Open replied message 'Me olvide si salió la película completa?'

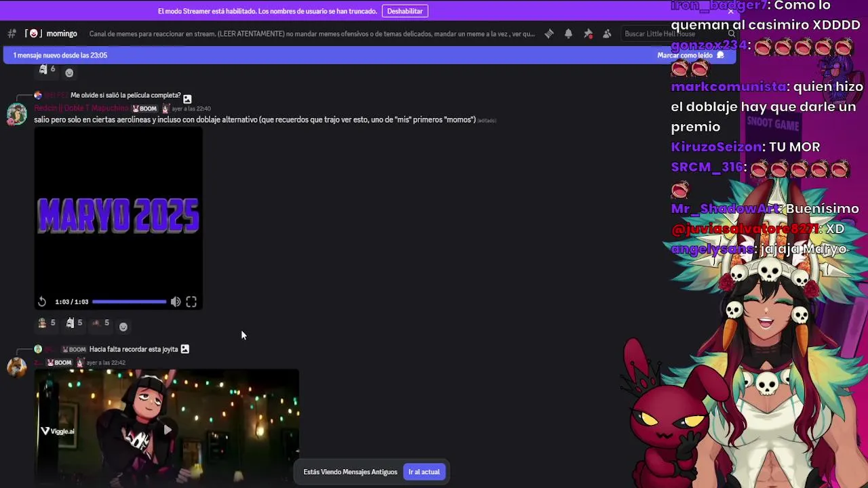(x=125, y=96)
